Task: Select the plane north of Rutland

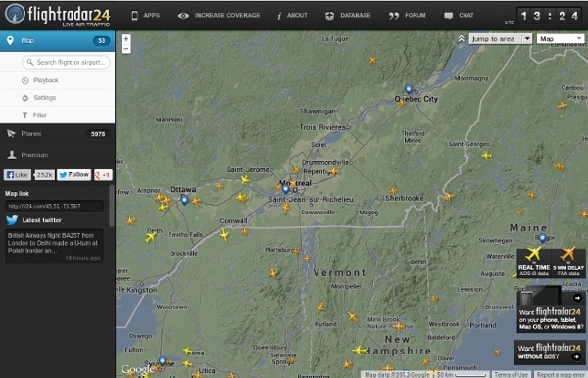Action: 319,307
